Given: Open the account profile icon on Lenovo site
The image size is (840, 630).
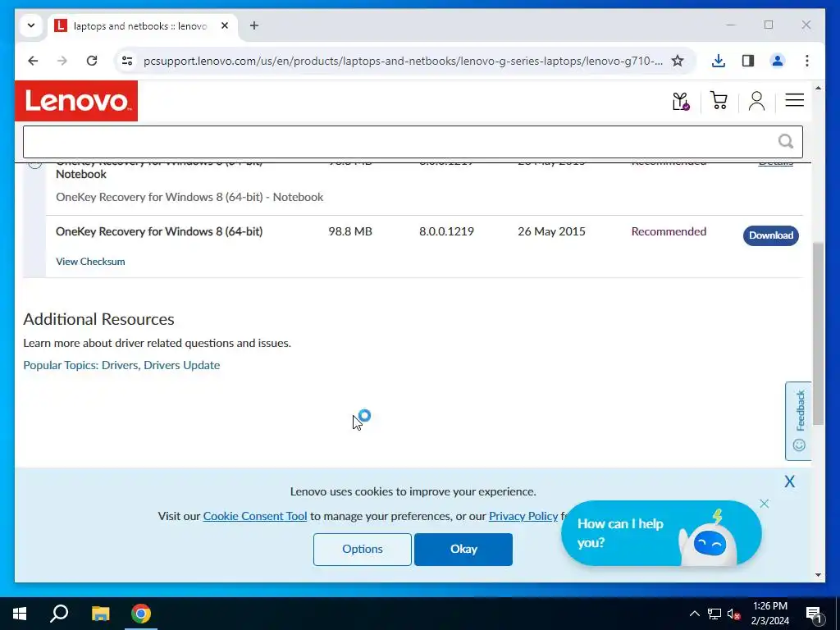Looking at the screenshot, I should [x=756, y=101].
